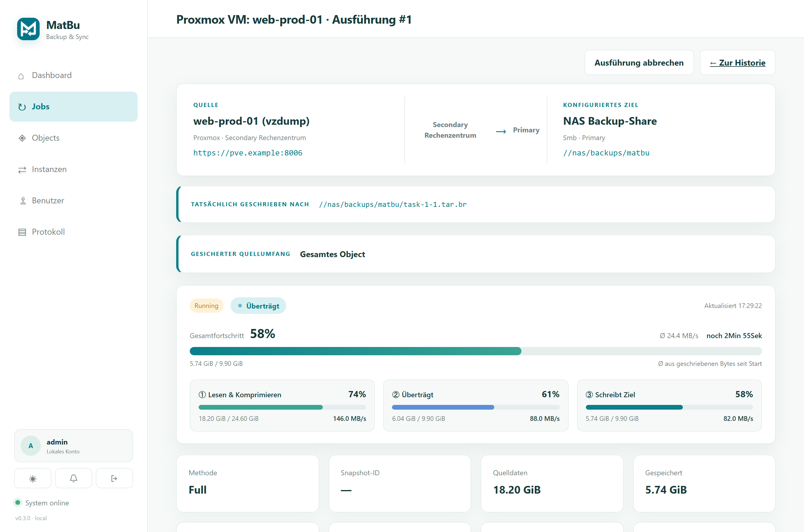The width and height of the screenshot is (804, 532).
Task: Click the Methode Full card
Action: 248,484
